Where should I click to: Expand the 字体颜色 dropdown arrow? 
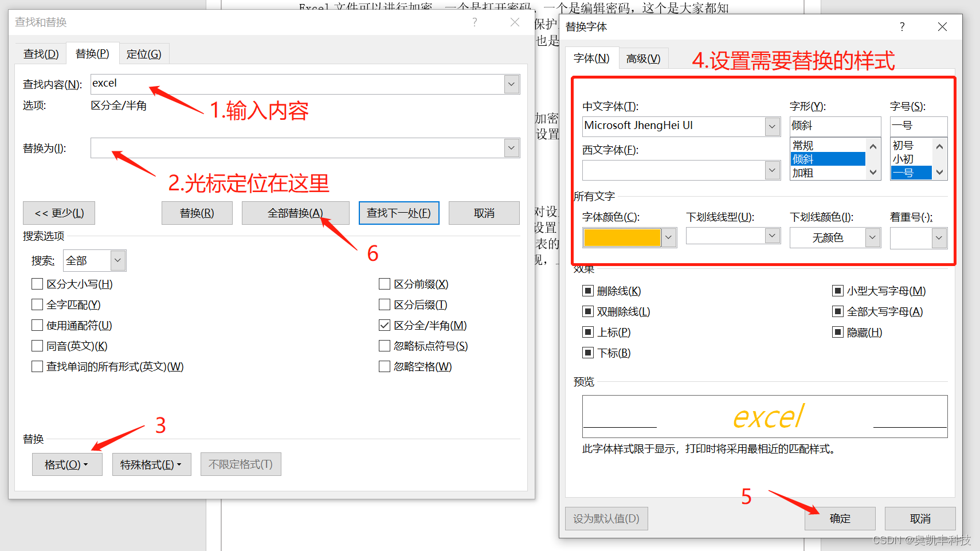(x=668, y=237)
